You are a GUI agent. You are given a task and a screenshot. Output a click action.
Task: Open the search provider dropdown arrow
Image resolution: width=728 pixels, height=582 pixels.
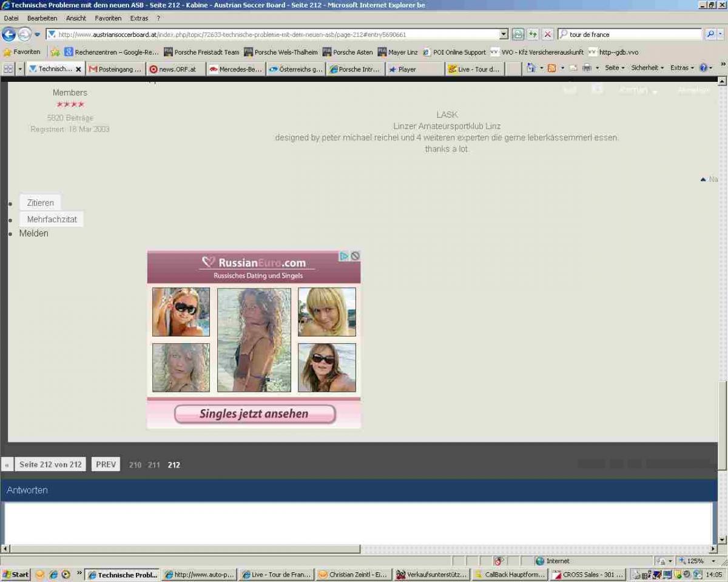(x=721, y=35)
